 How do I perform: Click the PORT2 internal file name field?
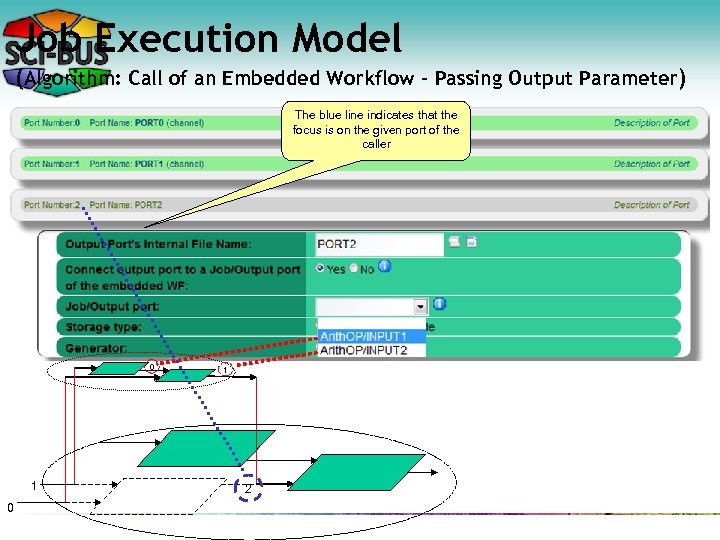(379, 244)
